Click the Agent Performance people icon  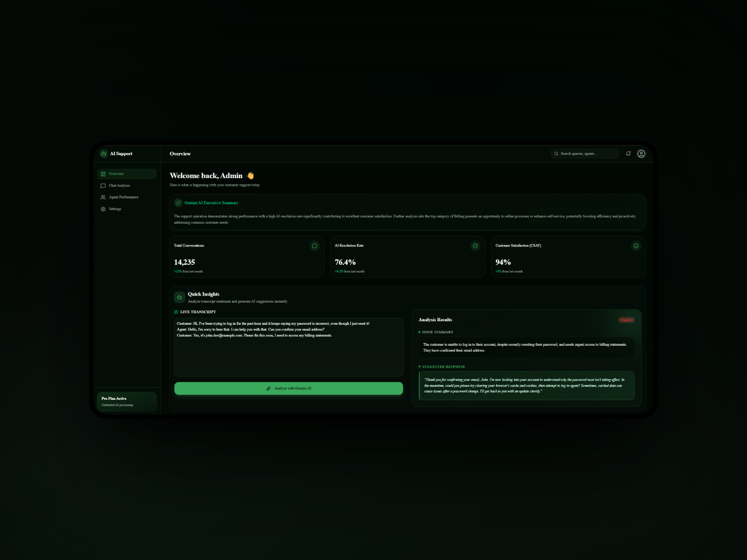[x=103, y=197]
